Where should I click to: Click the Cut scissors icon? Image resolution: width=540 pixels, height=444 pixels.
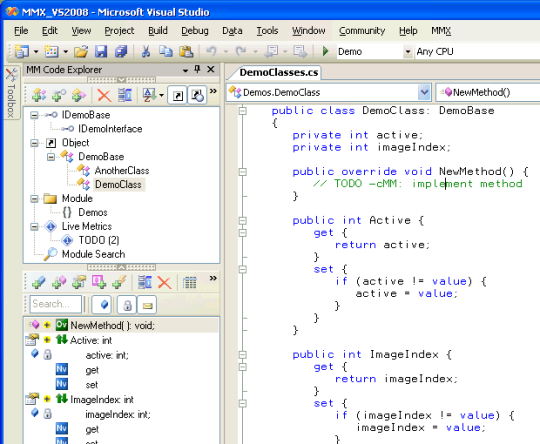tap(146, 52)
